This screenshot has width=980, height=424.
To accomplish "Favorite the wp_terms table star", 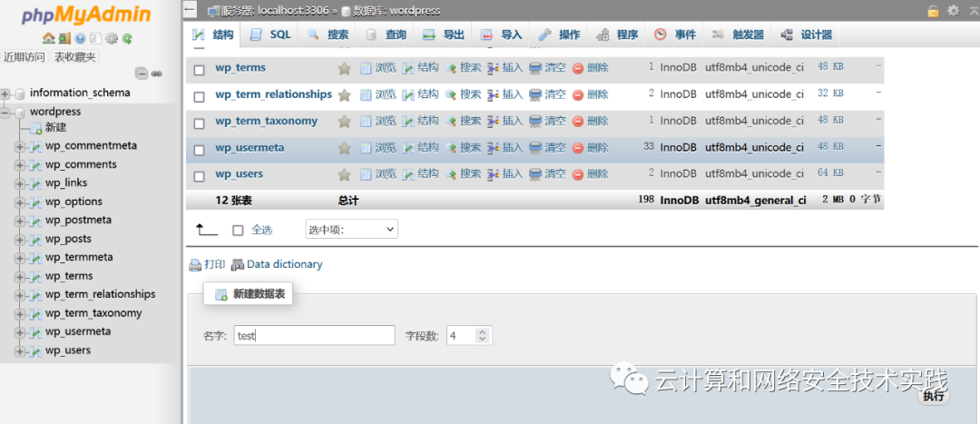I will 345,68.
